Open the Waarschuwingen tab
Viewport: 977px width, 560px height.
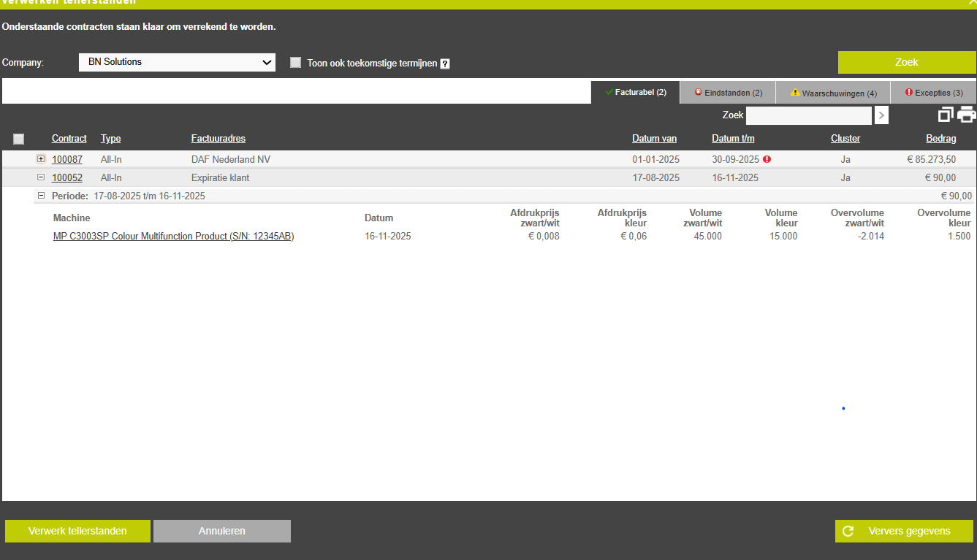(x=833, y=93)
